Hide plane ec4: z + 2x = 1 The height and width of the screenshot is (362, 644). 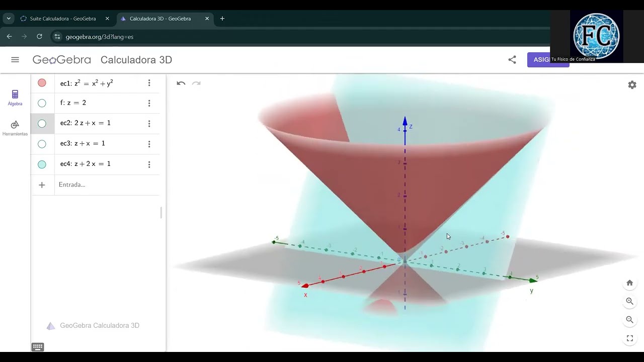coord(42,164)
